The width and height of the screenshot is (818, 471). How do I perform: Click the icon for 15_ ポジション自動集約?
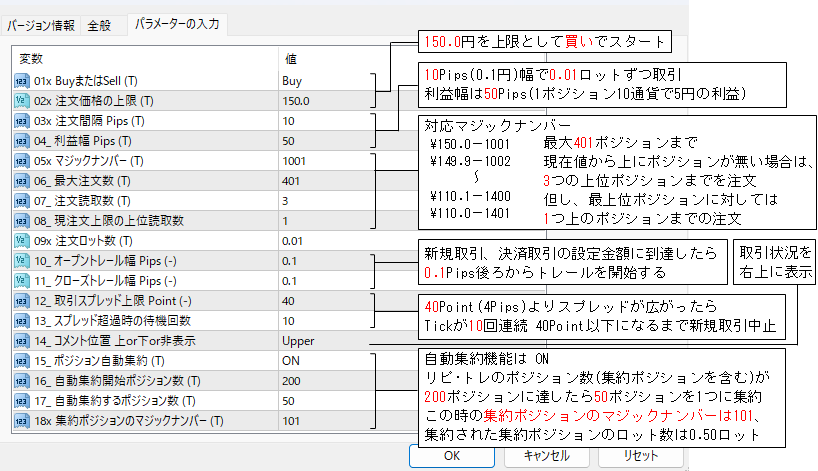pyautogui.click(x=20, y=361)
